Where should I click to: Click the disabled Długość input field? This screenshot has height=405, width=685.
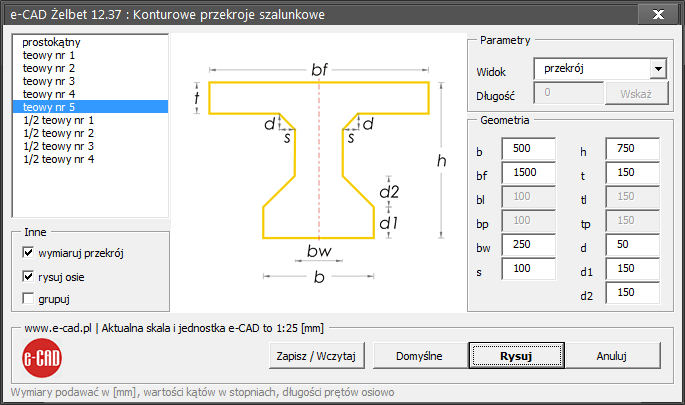coord(568,93)
